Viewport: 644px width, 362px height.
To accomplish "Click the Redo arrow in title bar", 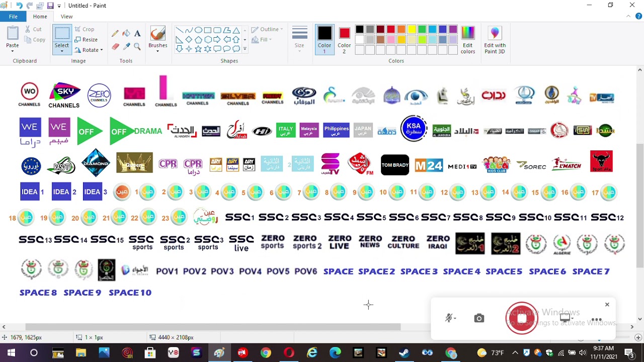I will point(30,6).
